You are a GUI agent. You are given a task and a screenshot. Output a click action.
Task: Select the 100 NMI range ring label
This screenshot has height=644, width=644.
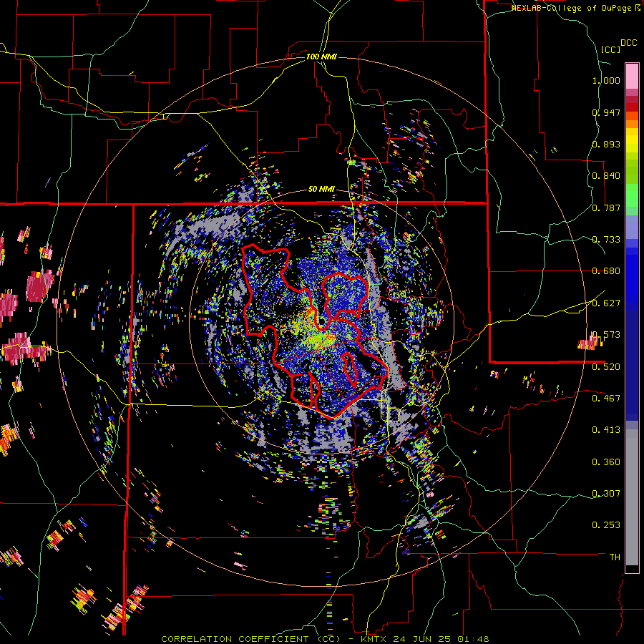(x=321, y=57)
